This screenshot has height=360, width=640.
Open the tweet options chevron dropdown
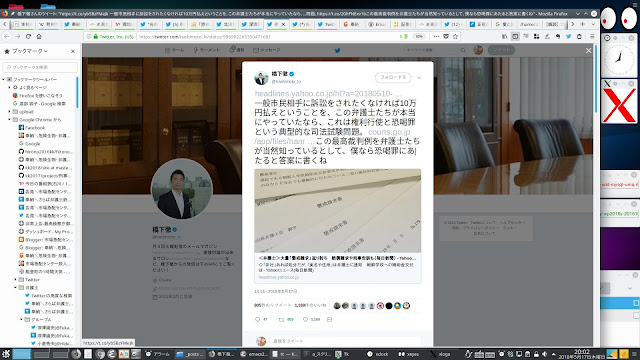tap(419, 78)
